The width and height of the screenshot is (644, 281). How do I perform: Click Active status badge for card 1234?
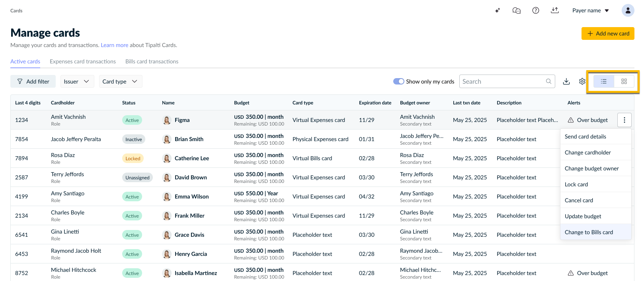132,120
